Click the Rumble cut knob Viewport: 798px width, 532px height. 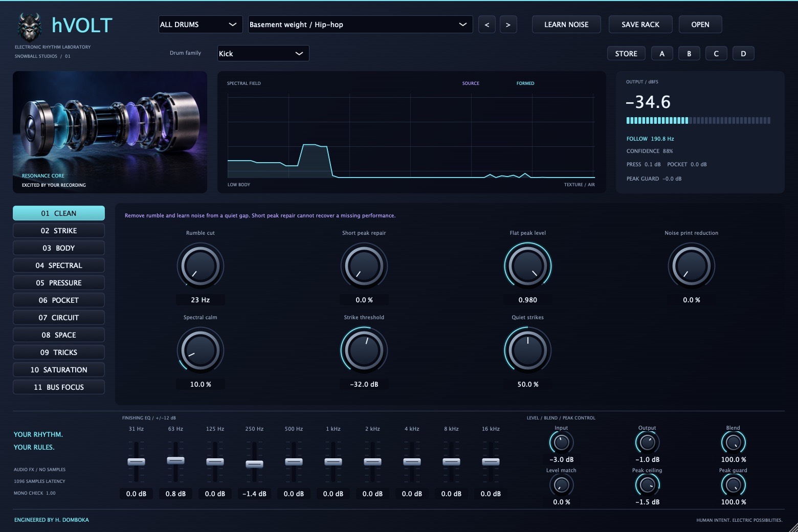coord(201,266)
